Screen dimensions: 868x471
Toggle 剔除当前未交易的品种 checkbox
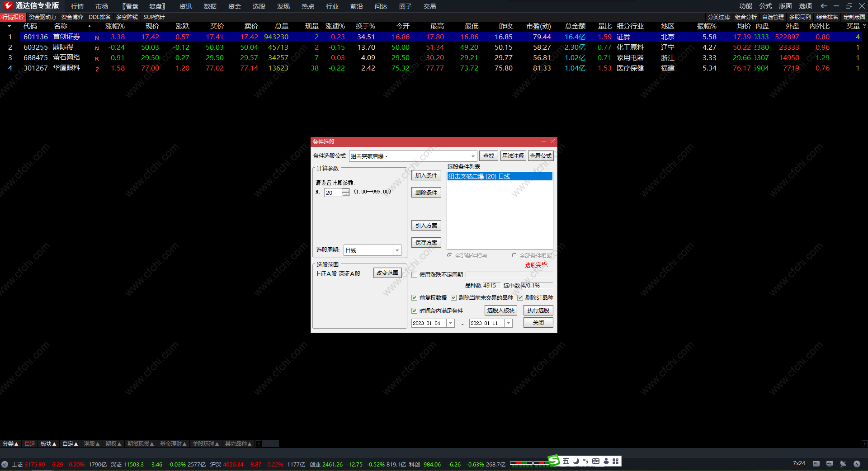point(453,298)
